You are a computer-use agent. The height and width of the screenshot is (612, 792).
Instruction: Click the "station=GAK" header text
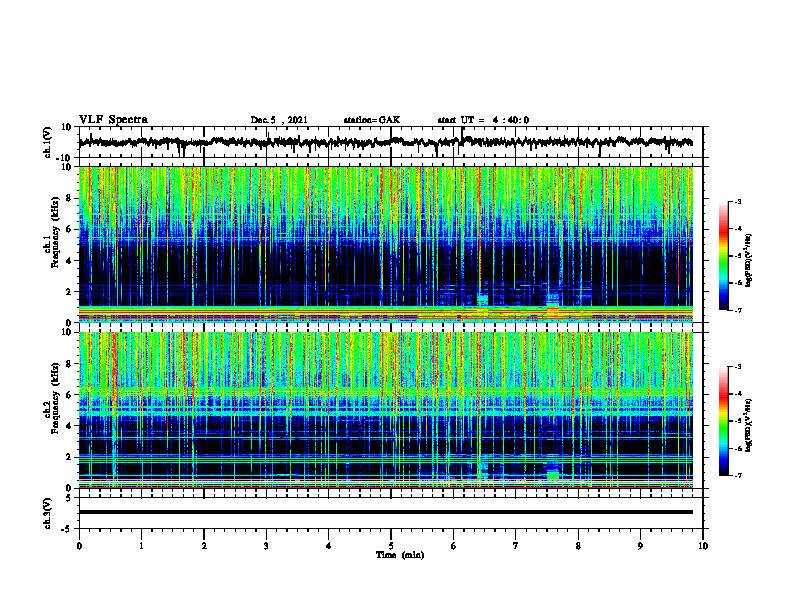pyautogui.click(x=372, y=120)
